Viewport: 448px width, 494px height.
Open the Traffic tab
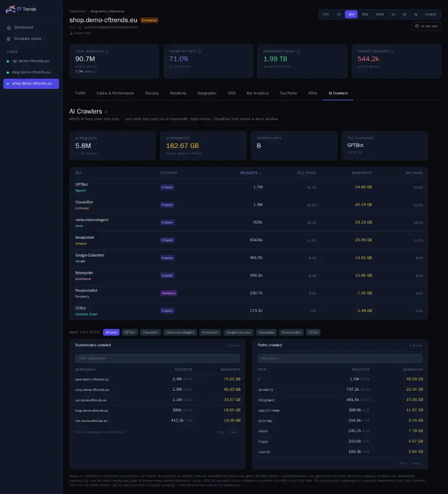coord(80,93)
